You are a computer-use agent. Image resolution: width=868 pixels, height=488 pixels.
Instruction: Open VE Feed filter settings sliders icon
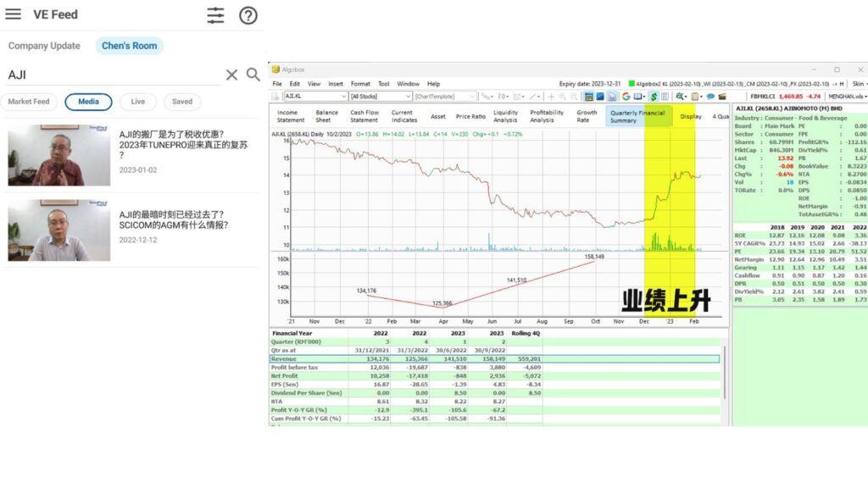(x=215, y=15)
